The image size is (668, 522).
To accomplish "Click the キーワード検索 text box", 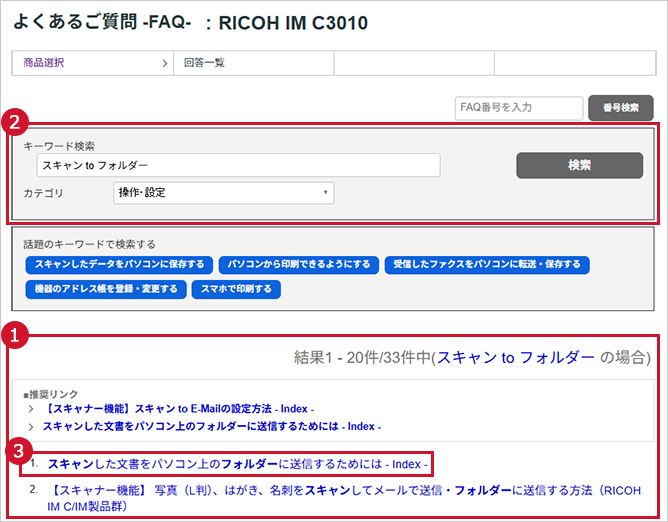I will (x=238, y=165).
